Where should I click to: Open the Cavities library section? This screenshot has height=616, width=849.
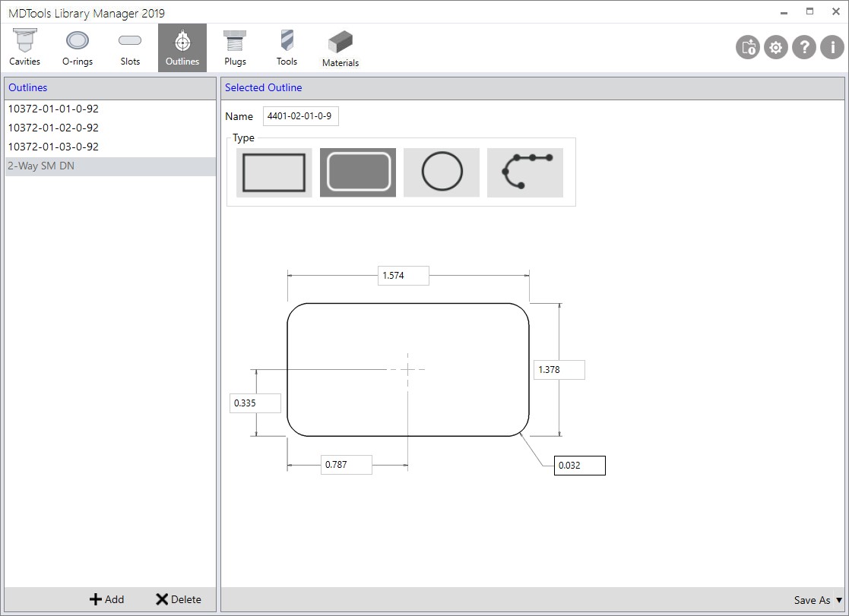click(x=24, y=46)
